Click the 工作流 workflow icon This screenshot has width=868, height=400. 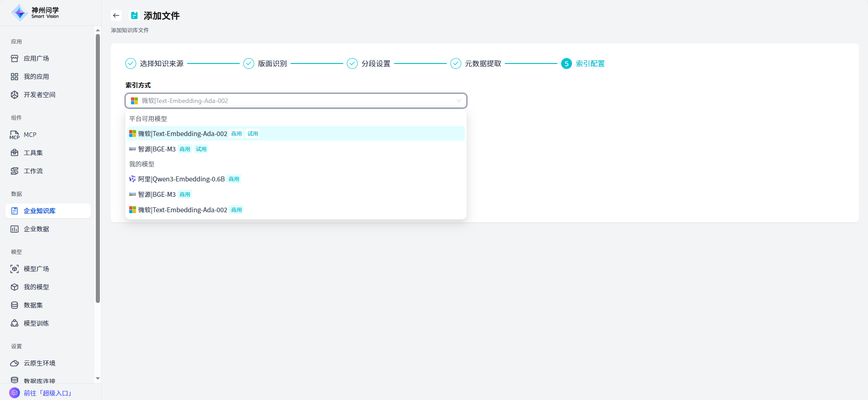[15, 171]
